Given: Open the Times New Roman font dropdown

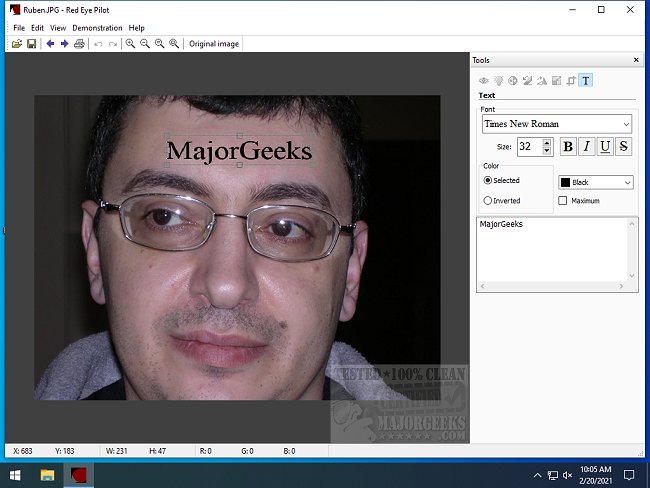Looking at the screenshot, I should tap(556, 124).
